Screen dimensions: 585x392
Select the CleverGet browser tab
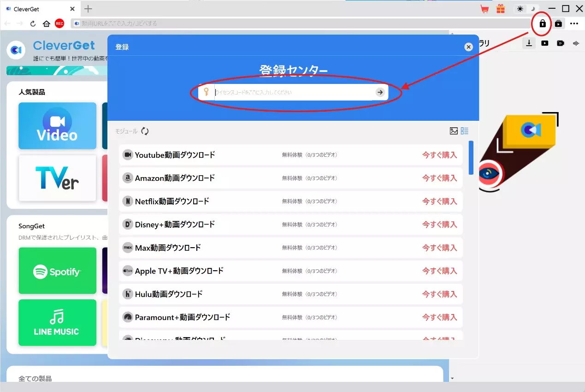pos(39,9)
